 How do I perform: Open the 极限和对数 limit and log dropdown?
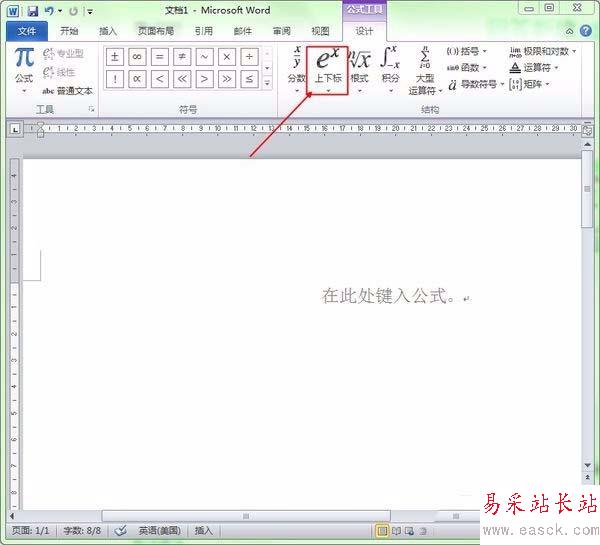pyautogui.click(x=543, y=51)
